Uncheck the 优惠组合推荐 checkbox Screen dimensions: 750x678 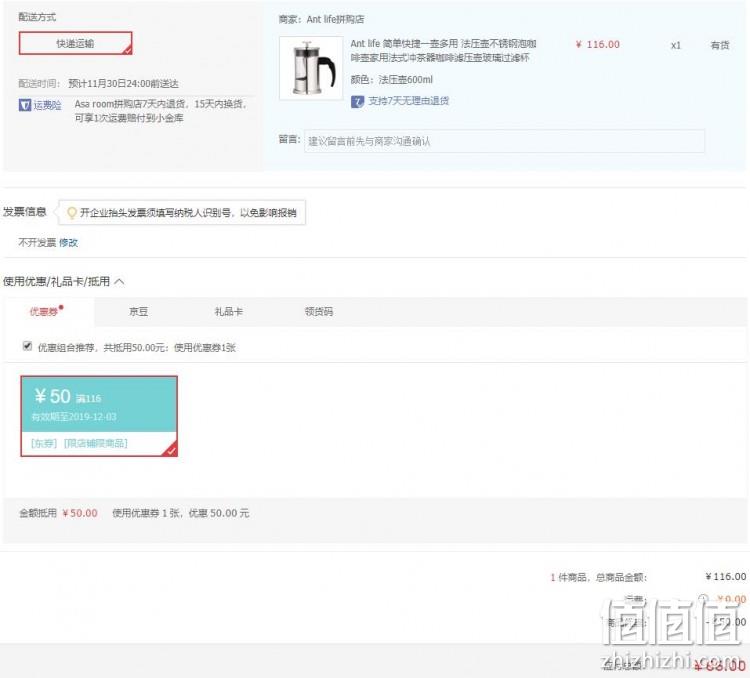click(x=27, y=346)
